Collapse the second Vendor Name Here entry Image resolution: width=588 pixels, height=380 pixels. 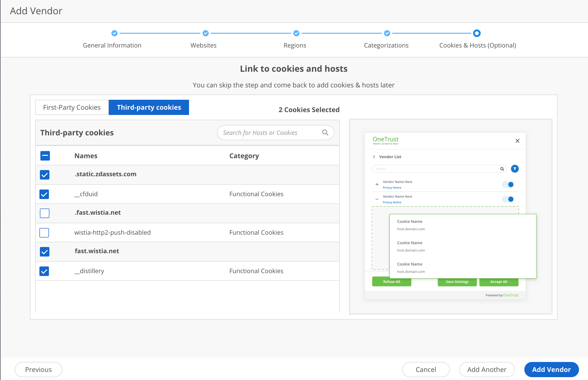377,199
